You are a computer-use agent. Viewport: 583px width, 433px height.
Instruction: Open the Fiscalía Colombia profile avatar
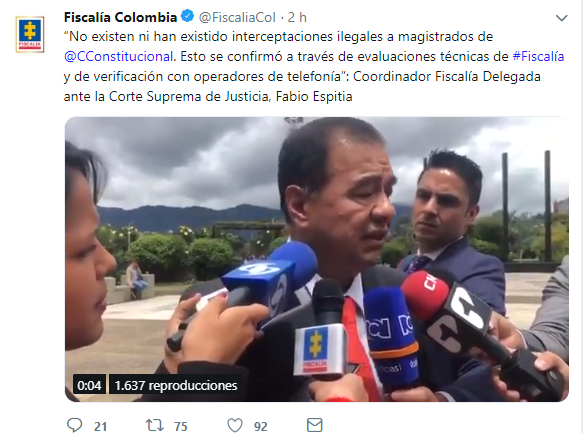tap(30, 34)
